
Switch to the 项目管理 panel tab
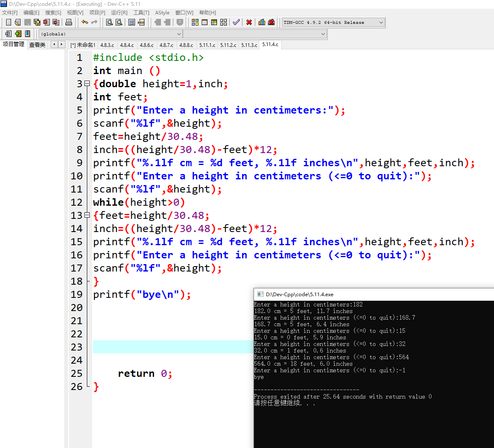click(x=14, y=44)
